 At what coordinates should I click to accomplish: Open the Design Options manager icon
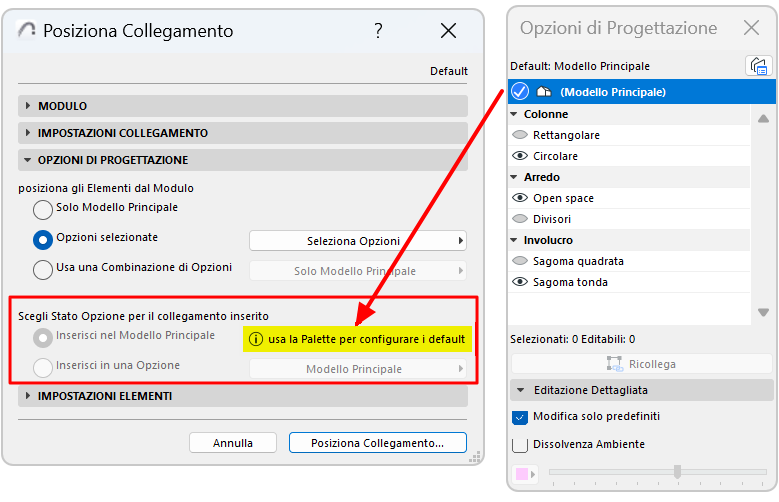[758, 66]
